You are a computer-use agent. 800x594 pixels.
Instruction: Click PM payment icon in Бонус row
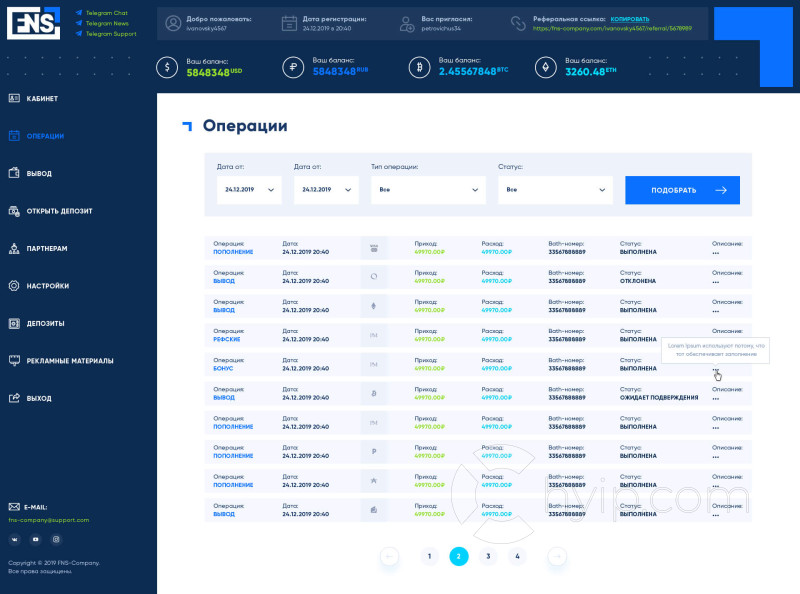373,364
